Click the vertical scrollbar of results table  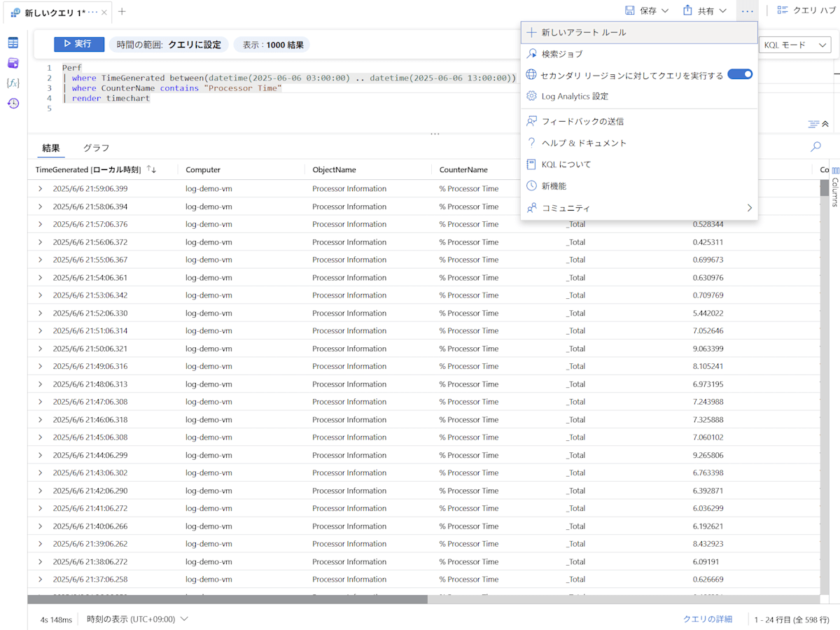[824, 188]
